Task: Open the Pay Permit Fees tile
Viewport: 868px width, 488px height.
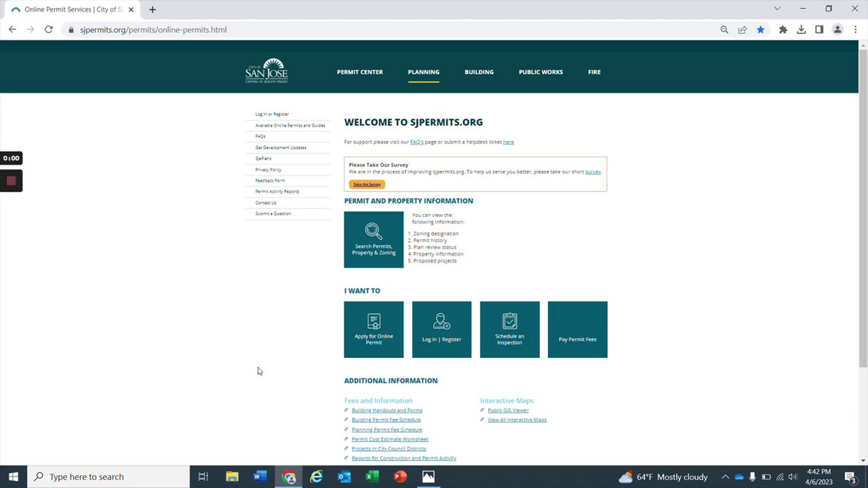Action: pos(578,329)
